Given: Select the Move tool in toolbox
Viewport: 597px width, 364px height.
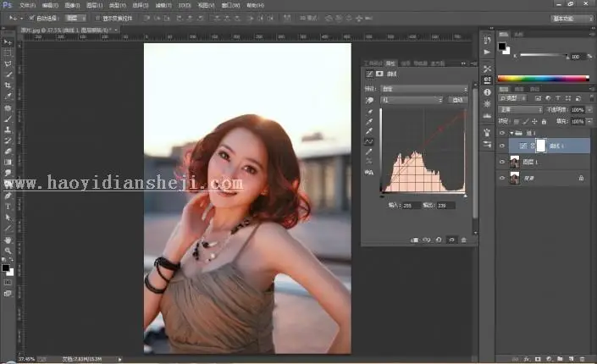Looking at the screenshot, I should point(8,41).
